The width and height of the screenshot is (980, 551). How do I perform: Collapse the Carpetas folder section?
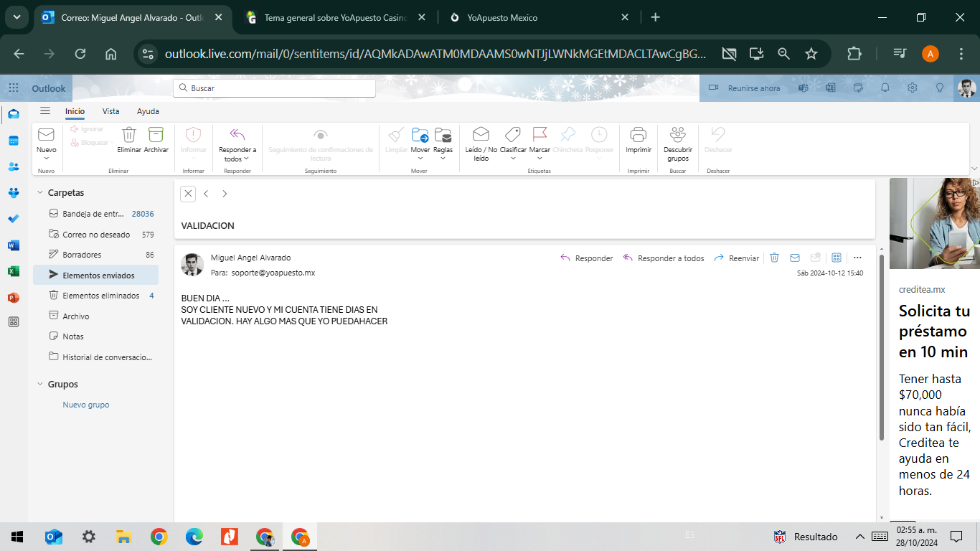pyautogui.click(x=40, y=193)
